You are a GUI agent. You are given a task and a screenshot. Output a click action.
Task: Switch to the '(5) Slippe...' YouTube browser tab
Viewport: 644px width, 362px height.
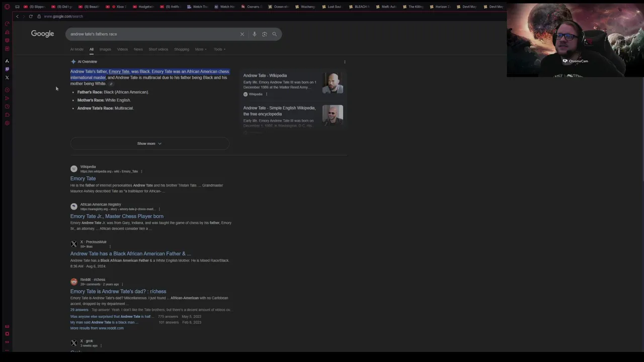pos(35,7)
